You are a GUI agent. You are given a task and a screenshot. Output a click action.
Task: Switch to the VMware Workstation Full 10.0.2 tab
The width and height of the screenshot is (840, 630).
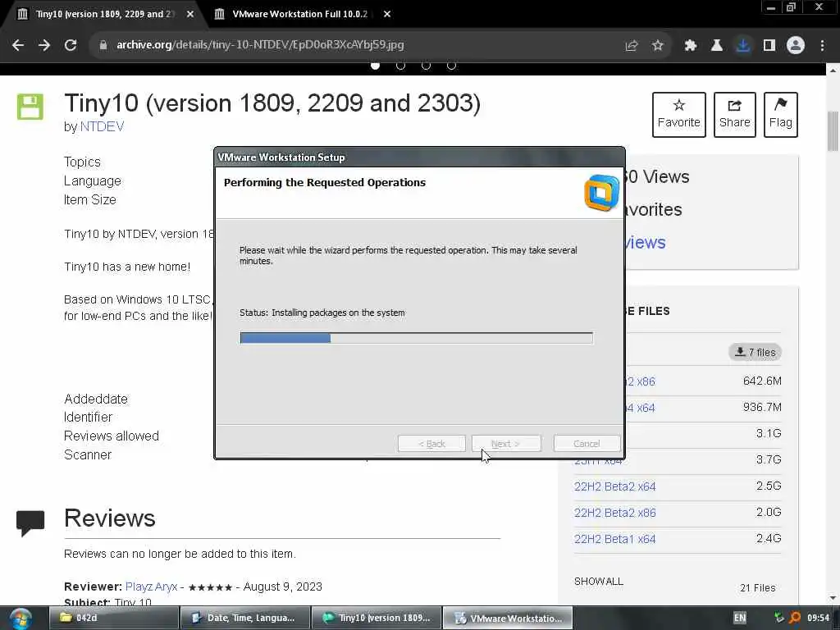(x=300, y=14)
